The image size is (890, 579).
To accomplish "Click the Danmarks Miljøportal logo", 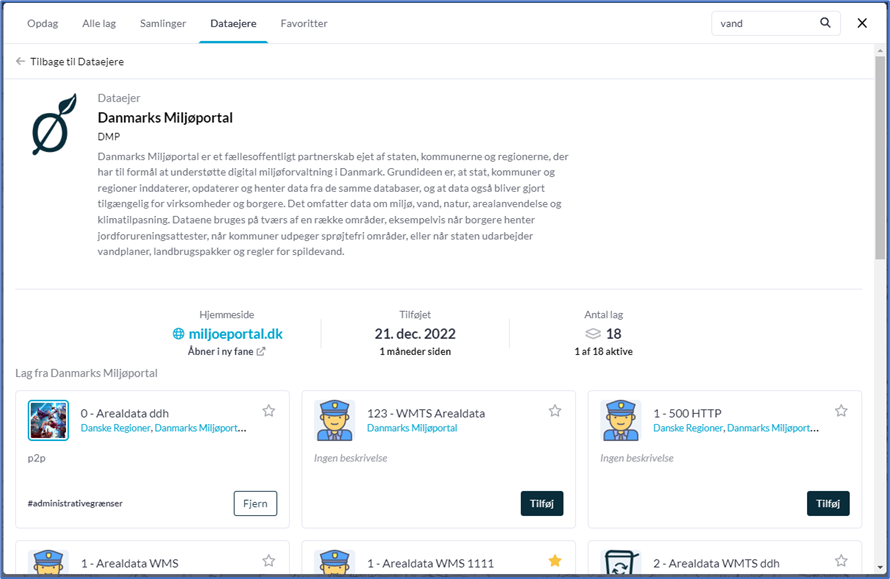I will [54, 124].
